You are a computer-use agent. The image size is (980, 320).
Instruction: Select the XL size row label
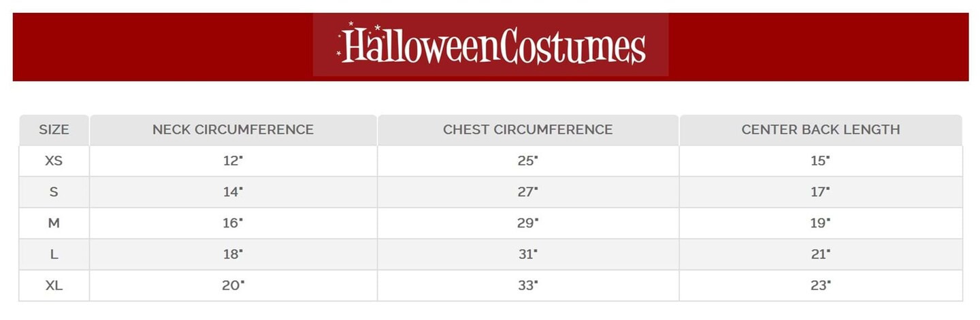(54, 286)
